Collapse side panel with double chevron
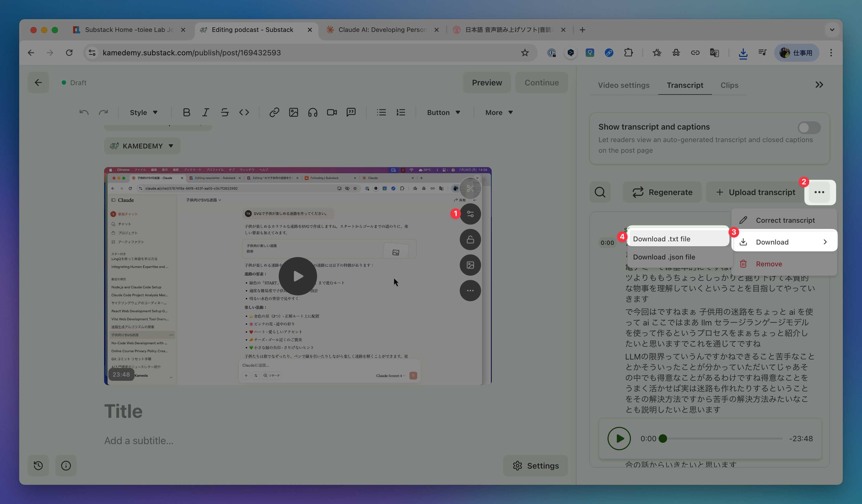The image size is (862, 504). 819,85
